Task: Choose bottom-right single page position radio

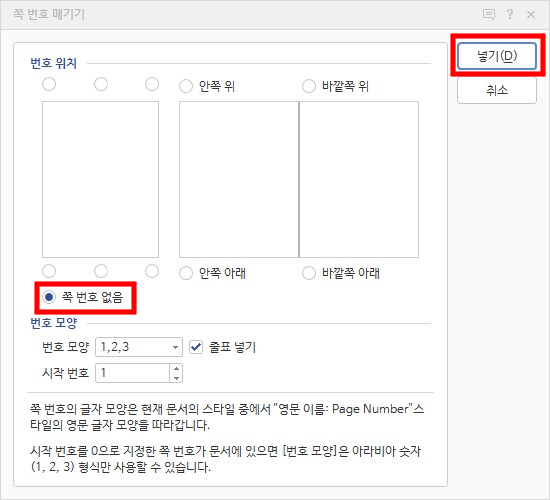Action: click(x=152, y=271)
